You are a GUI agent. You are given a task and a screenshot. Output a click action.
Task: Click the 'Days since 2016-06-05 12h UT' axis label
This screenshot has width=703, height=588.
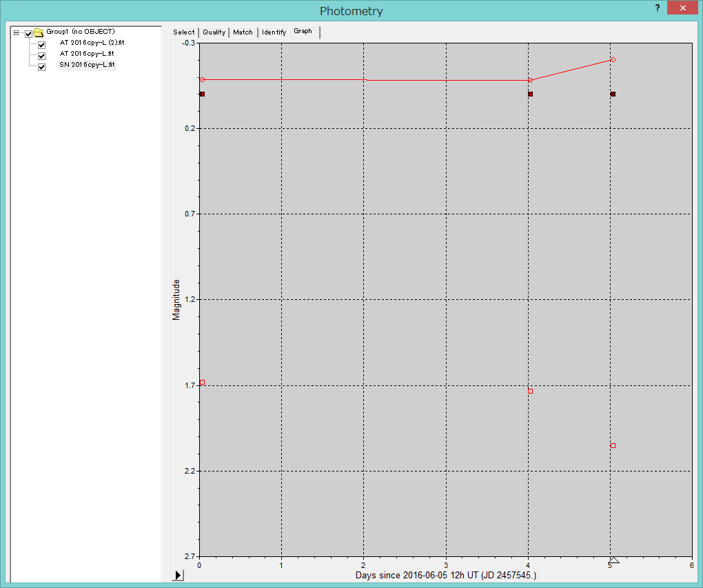click(446, 576)
